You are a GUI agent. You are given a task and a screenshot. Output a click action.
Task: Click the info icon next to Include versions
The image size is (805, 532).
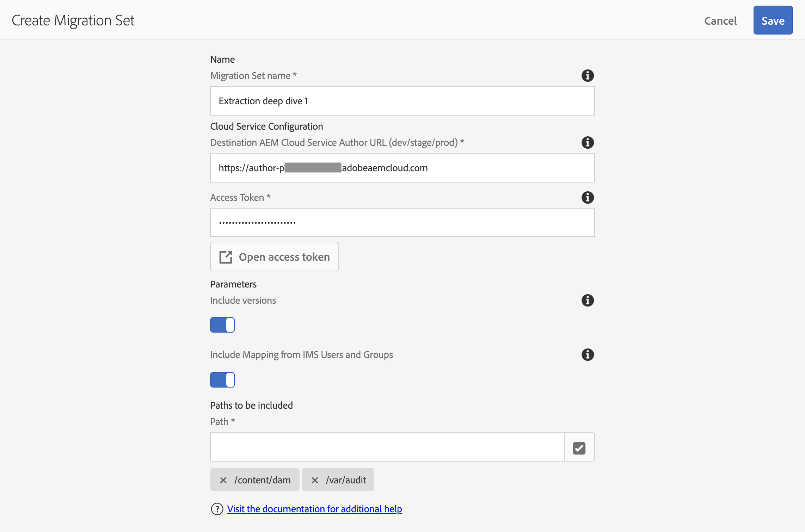coord(587,300)
